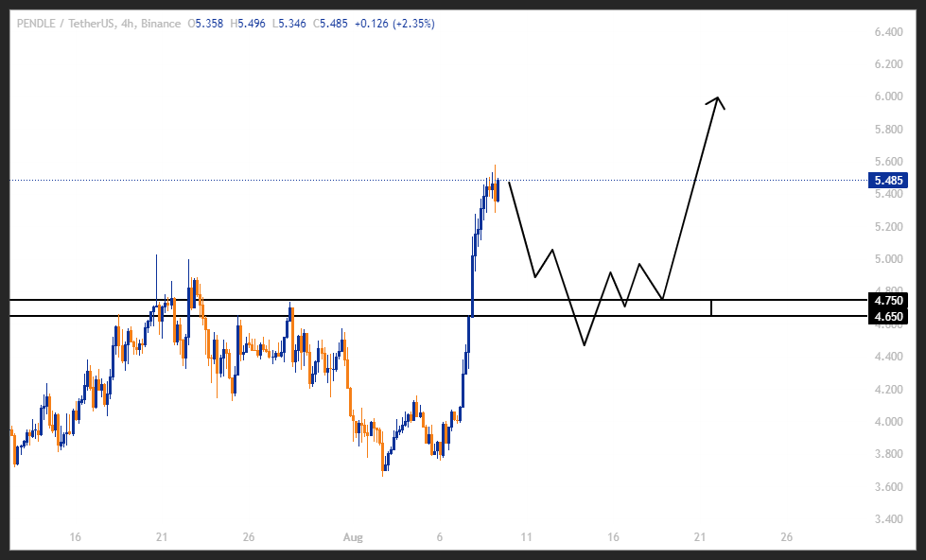The height and width of the screenshot is (560, 926).
Task: Click the lowest dip of the projected path
Action: [585, 344]
